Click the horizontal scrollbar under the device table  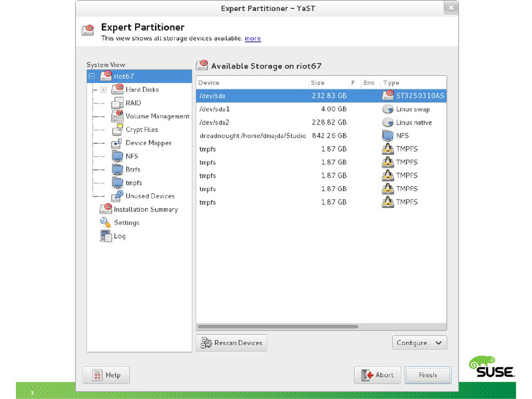pyautogui.click(x=278, y=326)
